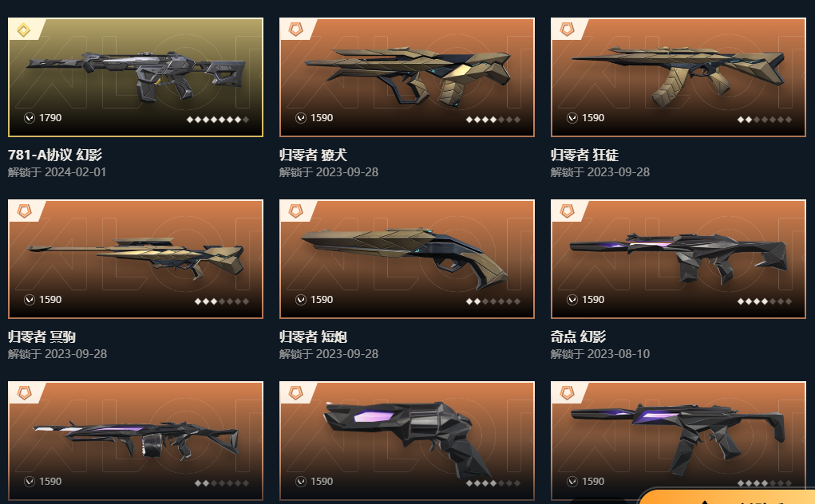
Task: Open the 归零者 狂徒 rifle thumbnail
Action: click(679, 77)
